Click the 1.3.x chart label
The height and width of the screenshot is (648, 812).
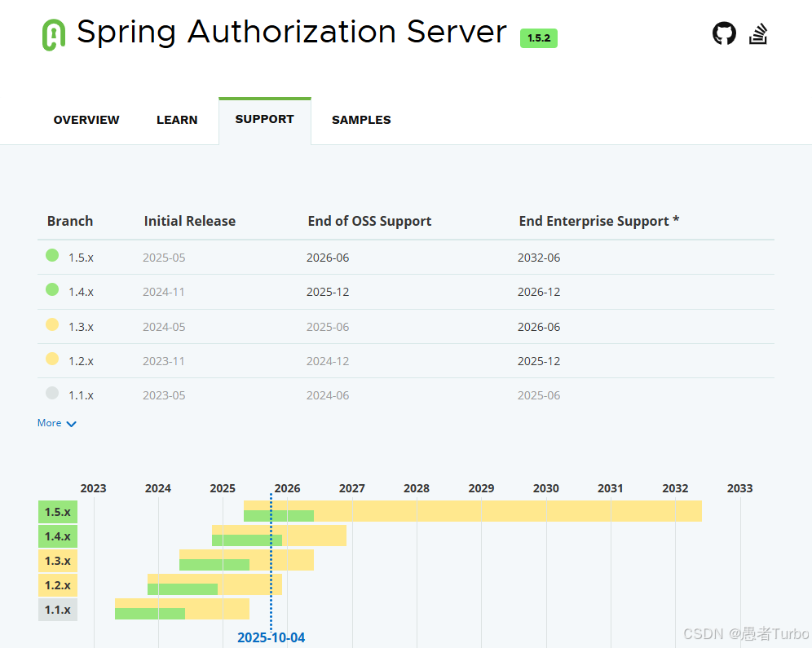click(x=58, y=561)
